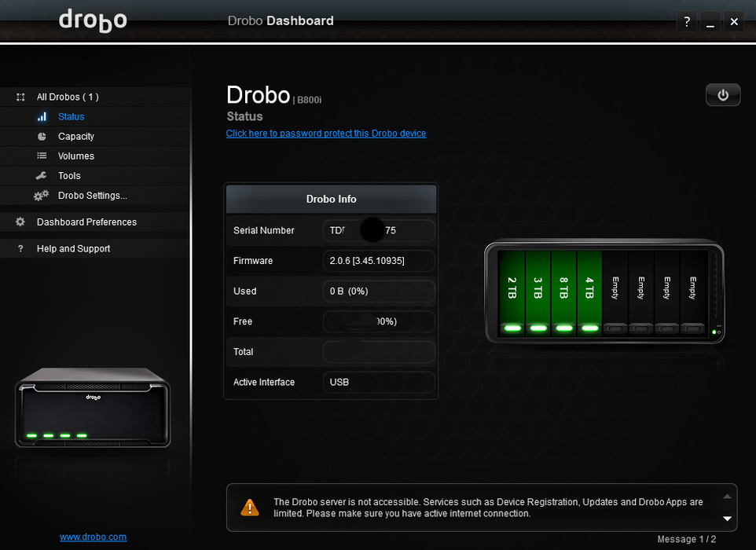The height and width of the screenshot is (550, 756).
Task: Click the Drobo Info panel header
Action: [x=331, y=199]
